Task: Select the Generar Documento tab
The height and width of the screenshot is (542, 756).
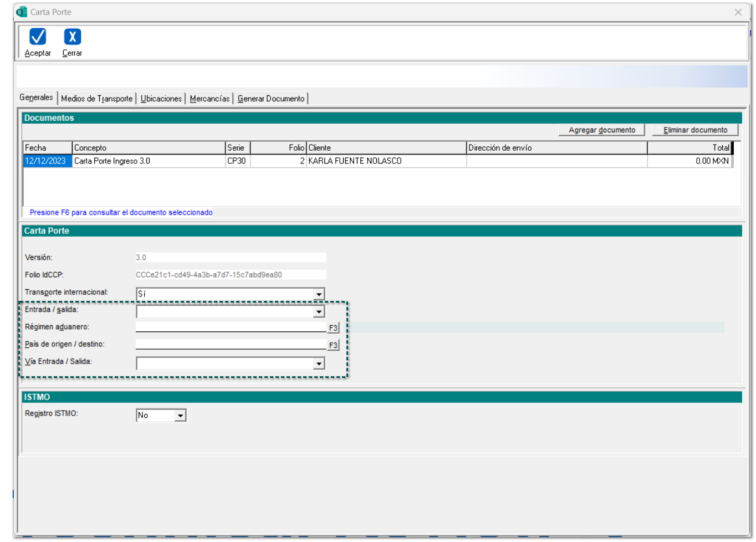Action: (x=271, y=99)
